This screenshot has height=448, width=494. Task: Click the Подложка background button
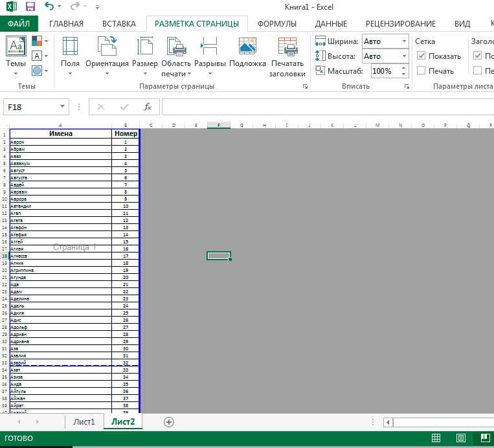(x=247, y=52)
